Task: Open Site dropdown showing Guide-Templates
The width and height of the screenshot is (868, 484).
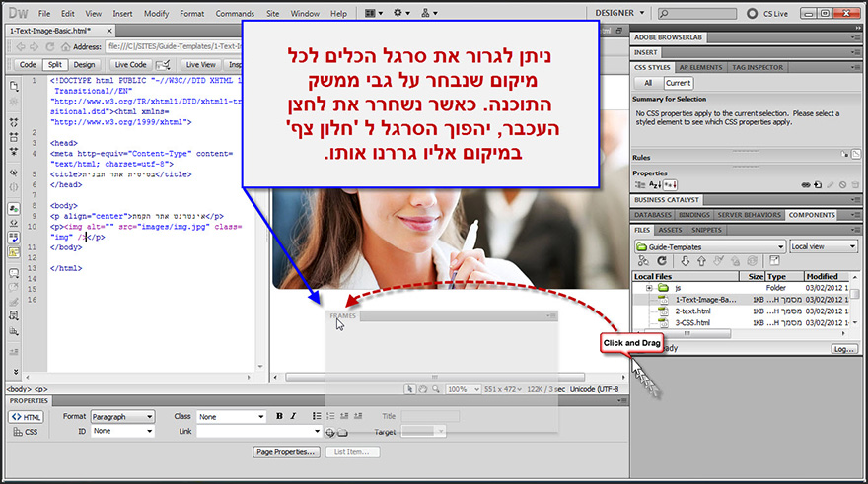Action: [710, 246]
